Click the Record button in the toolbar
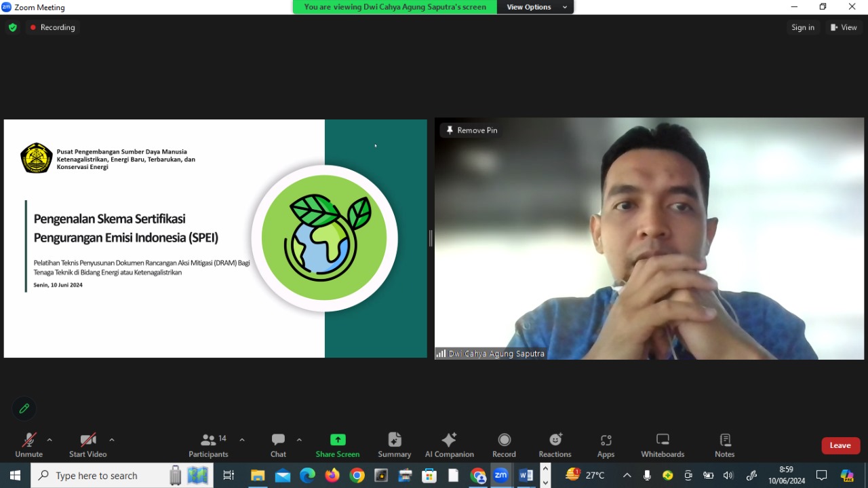Viewport: 868px width, 488px height. [504, 445]
